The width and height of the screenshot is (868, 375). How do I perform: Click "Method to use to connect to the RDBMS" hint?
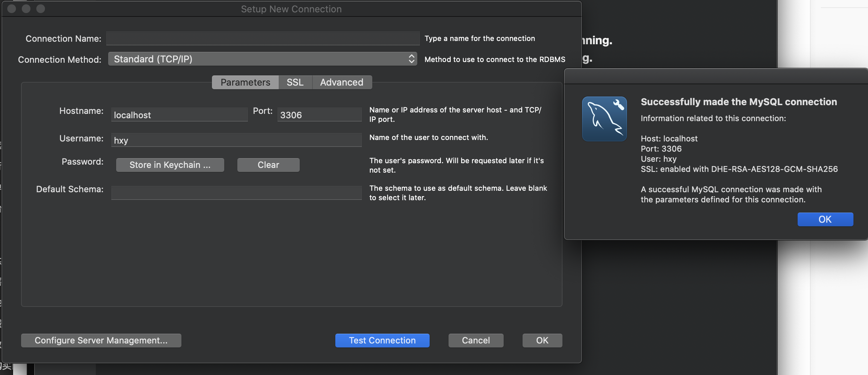tap(495, 59)
